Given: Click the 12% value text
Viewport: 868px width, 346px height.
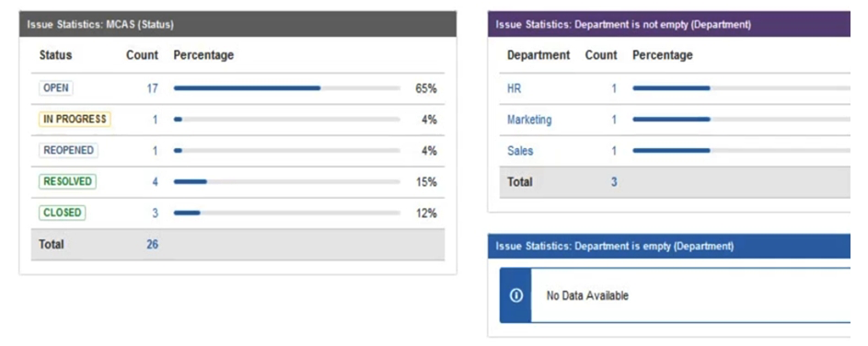Looking at the screenshot, I should [426, 213].
